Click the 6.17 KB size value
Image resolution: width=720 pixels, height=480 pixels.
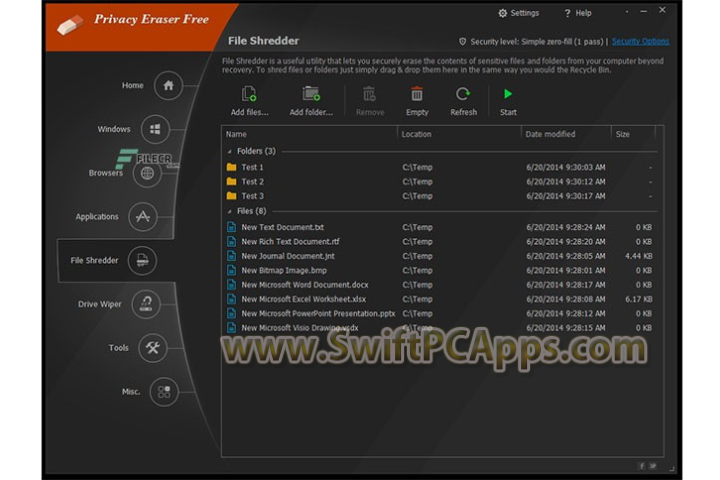coord(638,299)
